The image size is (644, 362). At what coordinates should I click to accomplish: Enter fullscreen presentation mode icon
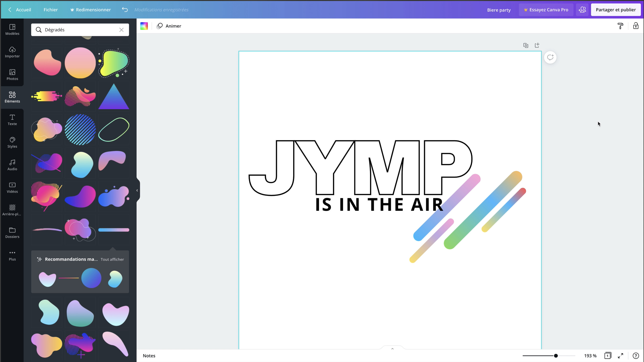tap(620, 355)
